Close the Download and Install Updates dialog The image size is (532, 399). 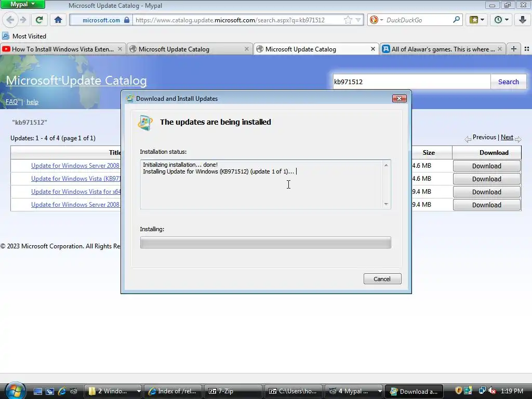[400, 98]
